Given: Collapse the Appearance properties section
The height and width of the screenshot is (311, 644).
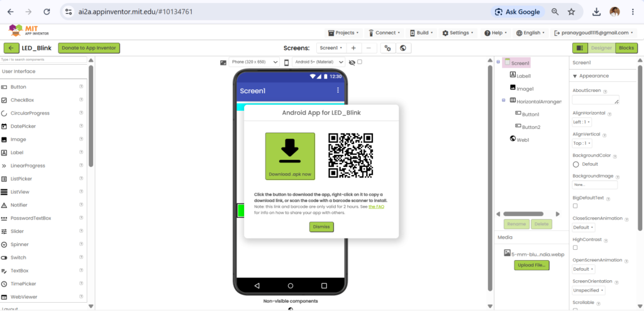Looking at the screenshot, I should 575,76.
